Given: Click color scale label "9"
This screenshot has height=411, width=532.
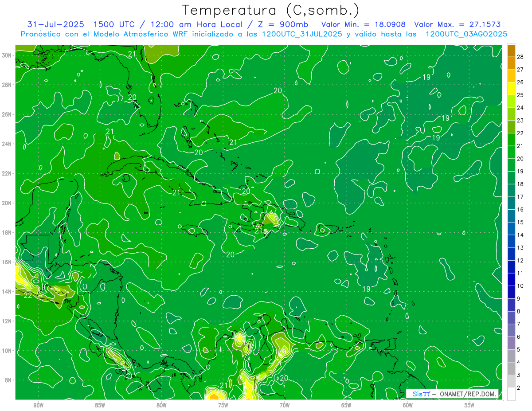Looking at the screenshot, I should (x=519, y=299).
